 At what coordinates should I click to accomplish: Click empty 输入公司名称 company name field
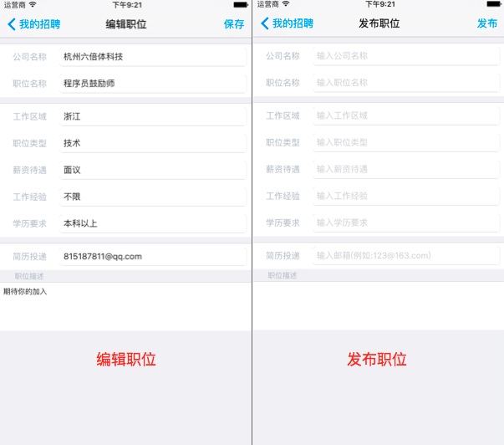(405, 56)
